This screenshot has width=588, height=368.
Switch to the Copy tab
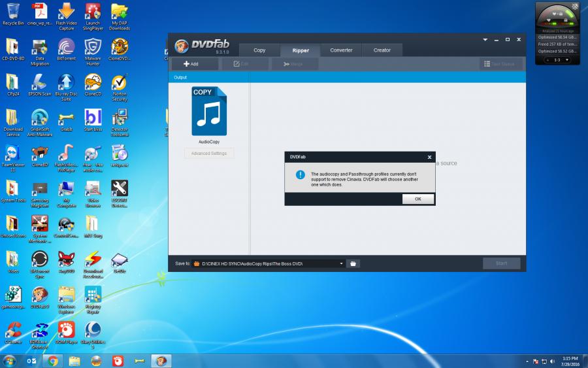coord(259,50)
